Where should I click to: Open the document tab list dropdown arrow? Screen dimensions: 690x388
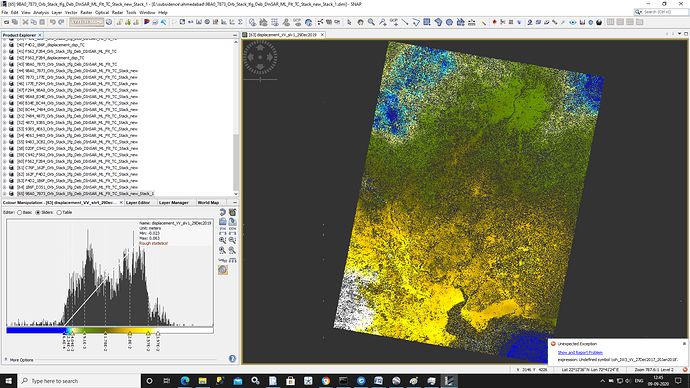point(679,34)
